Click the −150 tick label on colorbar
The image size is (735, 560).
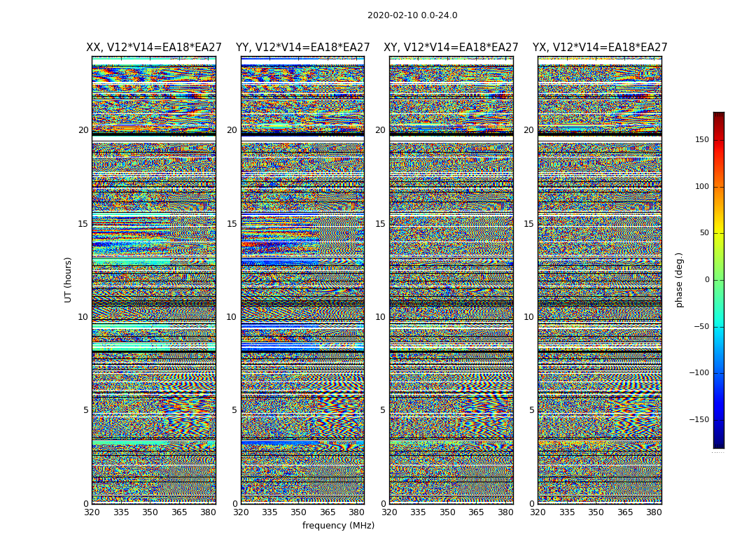click(699, 420)
